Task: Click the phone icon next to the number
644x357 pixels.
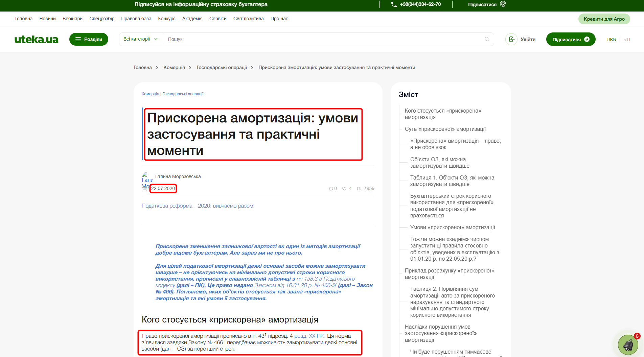Action: coord(393,4)
